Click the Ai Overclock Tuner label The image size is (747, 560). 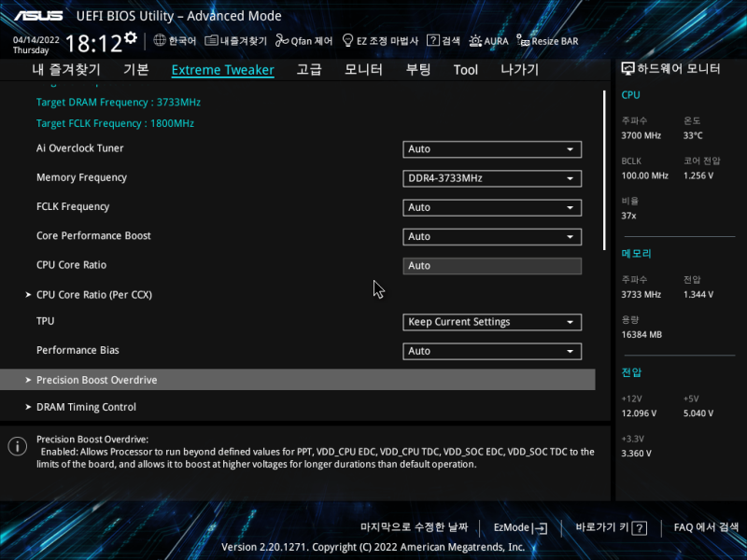point(79,148)
